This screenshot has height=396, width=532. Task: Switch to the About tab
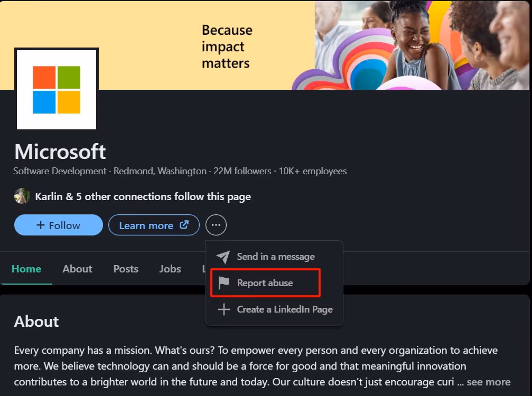77,269
